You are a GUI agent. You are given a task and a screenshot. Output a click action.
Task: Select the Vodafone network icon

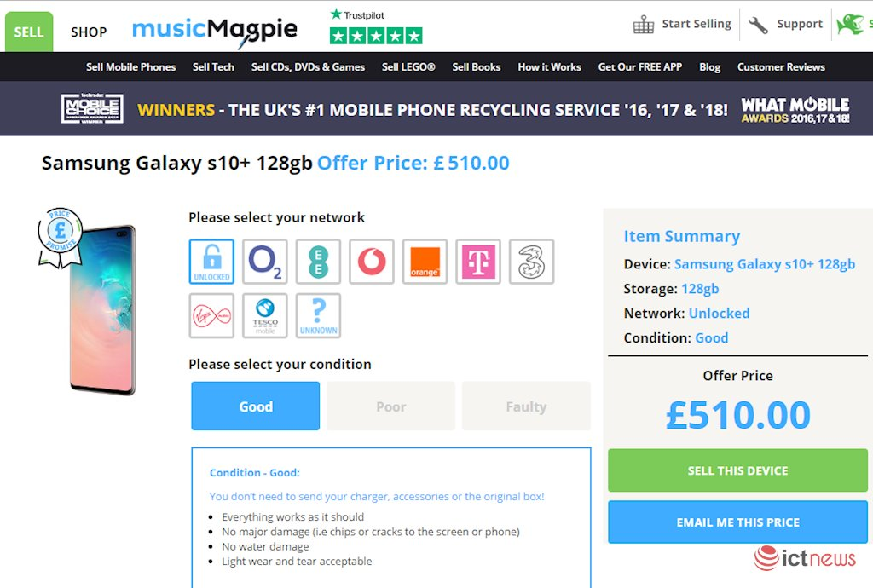(372, 262)
